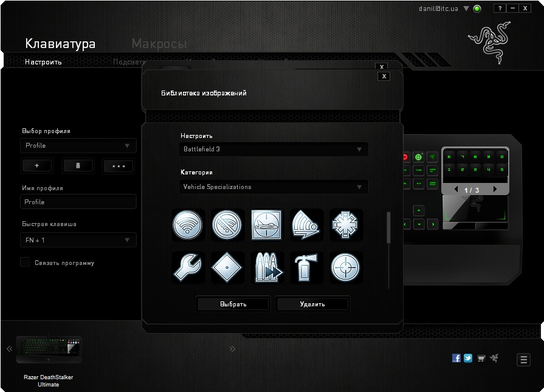544x392 pixels.
Task: Click the right arrow key on the keyboard image
Action: point(433,224)
